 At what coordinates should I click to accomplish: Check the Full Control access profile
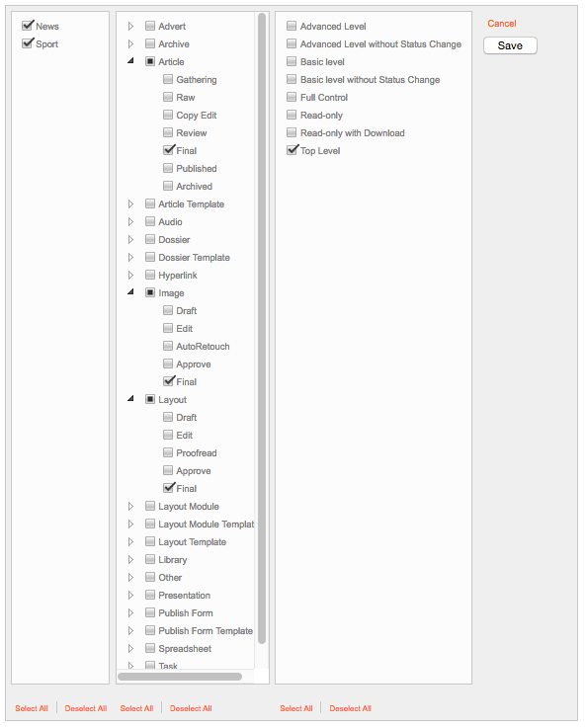click(292, 97)
